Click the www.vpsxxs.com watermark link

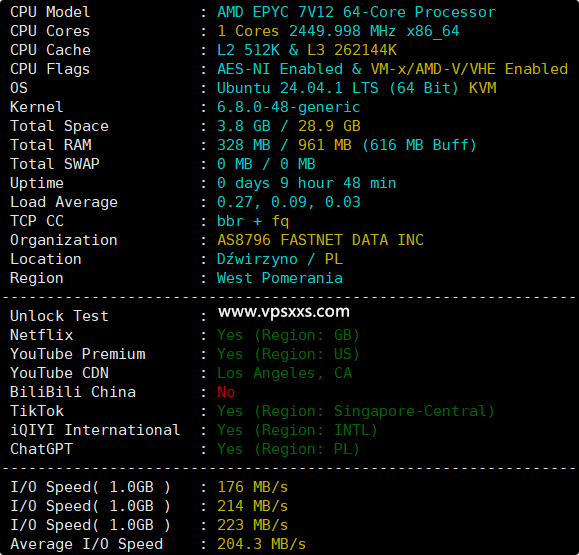point(284,312)
